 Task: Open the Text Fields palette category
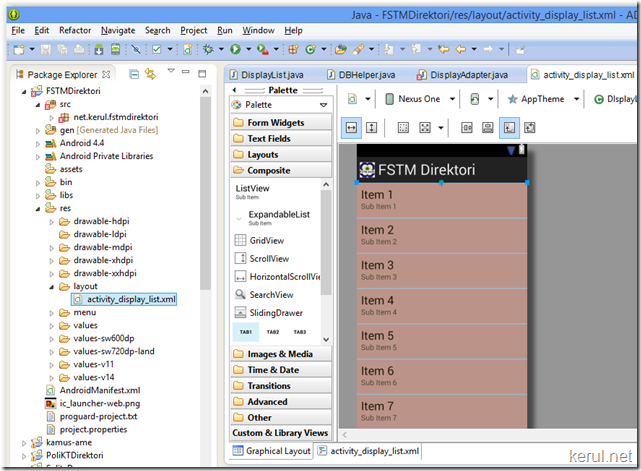pyautogui.click(x=280, y=139)
